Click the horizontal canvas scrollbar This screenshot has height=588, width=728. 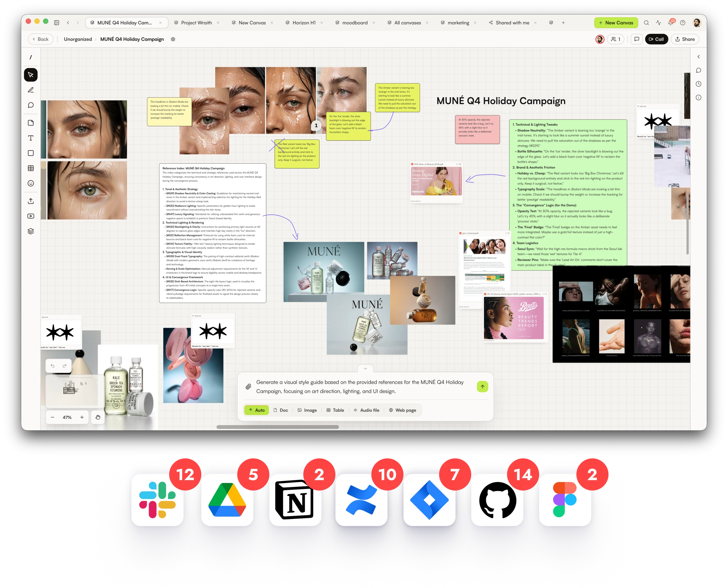(x=278, y=427)
